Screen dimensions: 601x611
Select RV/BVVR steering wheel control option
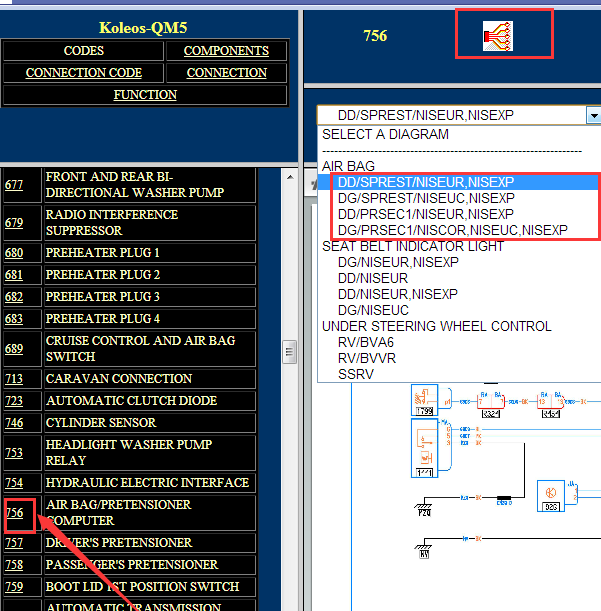click(367, 358)
